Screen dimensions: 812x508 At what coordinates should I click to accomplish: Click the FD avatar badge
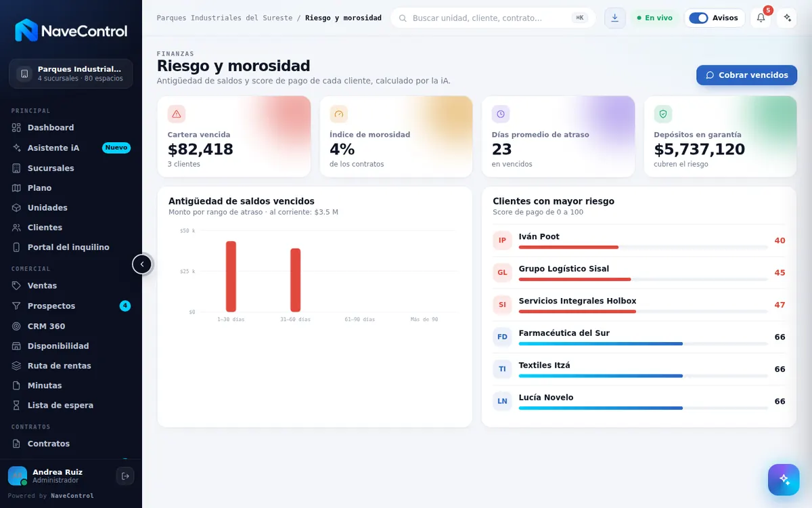(x=502, y=337)
